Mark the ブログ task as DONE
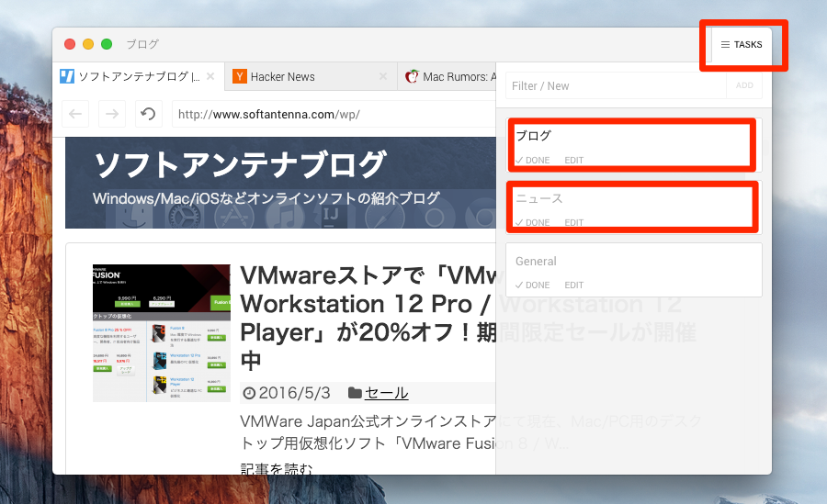This screenshot has height=504, width=827. click(533, 161)
